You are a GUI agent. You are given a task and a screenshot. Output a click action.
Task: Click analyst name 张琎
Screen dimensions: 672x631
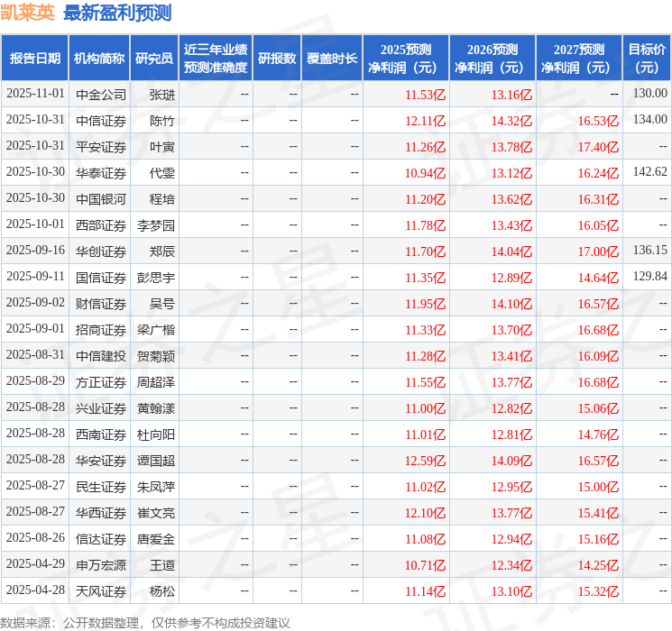(x=162, y=95)
